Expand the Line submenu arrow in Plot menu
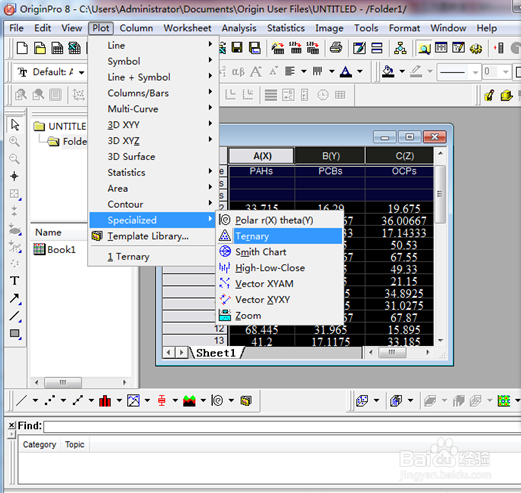 coord(210,44)
